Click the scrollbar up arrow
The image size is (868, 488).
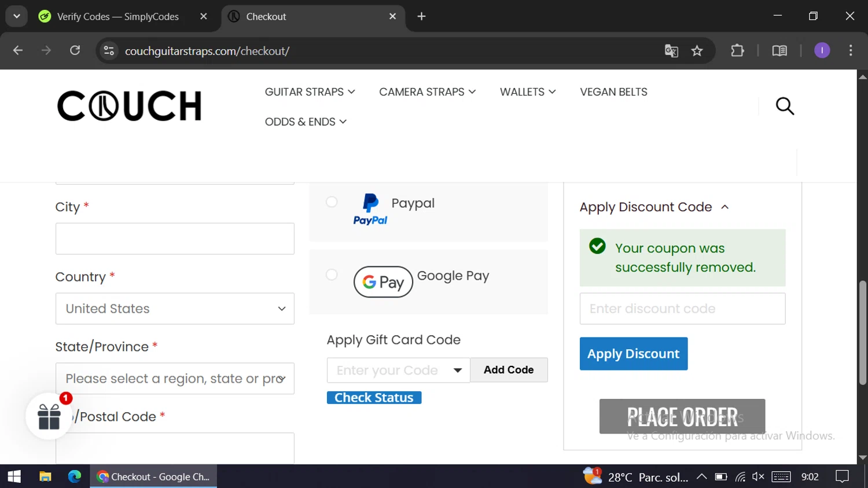863,76
